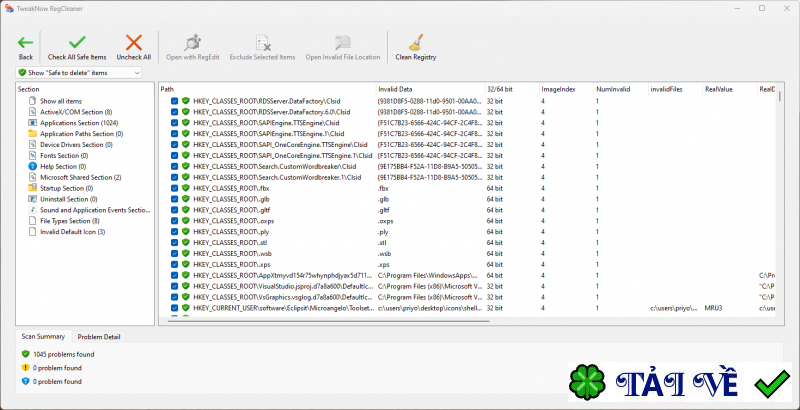Sort by the Path column header
Viewport: 800px width, 410px height.
pyautogui.click(x=267, y=89)
